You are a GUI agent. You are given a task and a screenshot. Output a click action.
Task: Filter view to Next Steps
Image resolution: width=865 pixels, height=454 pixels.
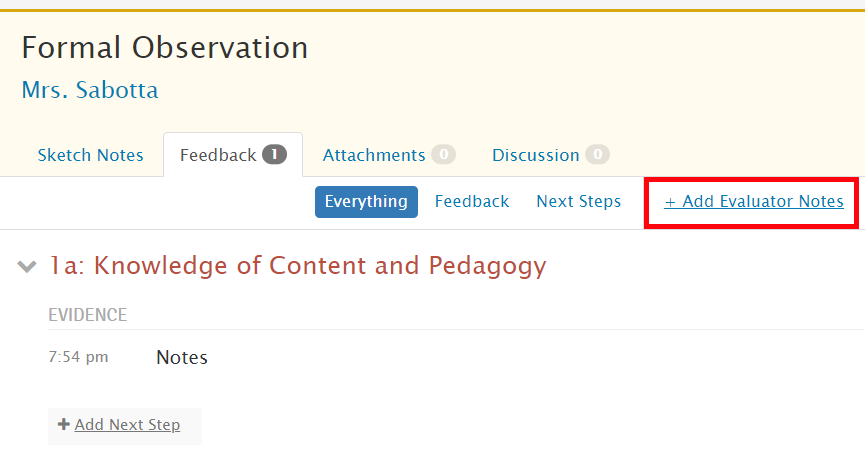[x=579, y=201]
